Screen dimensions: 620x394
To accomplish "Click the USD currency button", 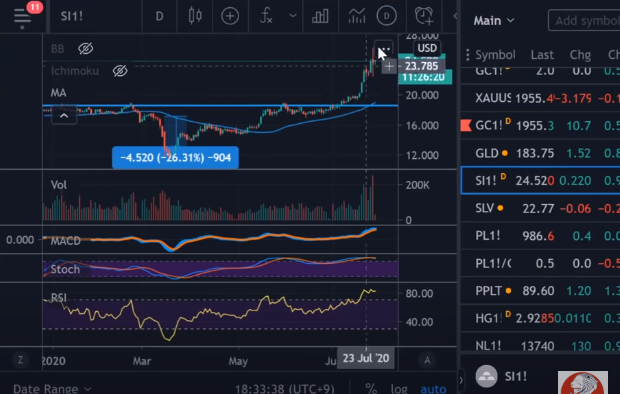I will [x=427, y=48].
